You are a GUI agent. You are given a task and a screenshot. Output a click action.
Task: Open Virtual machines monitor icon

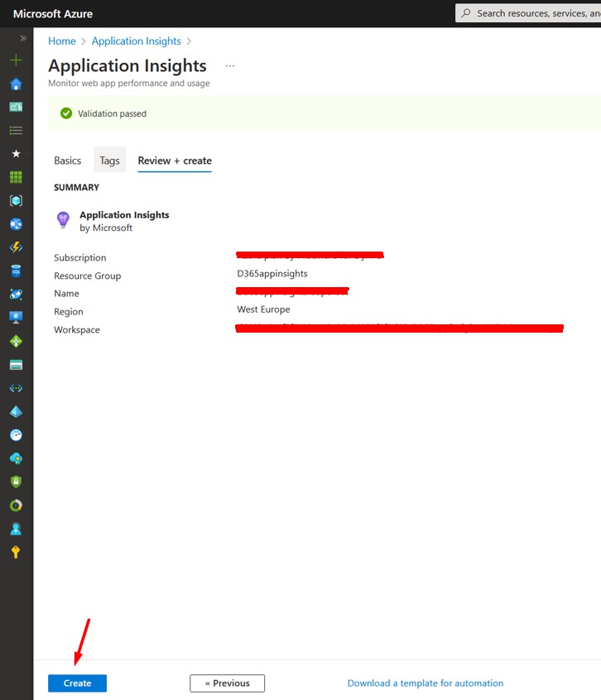[16, 318]
